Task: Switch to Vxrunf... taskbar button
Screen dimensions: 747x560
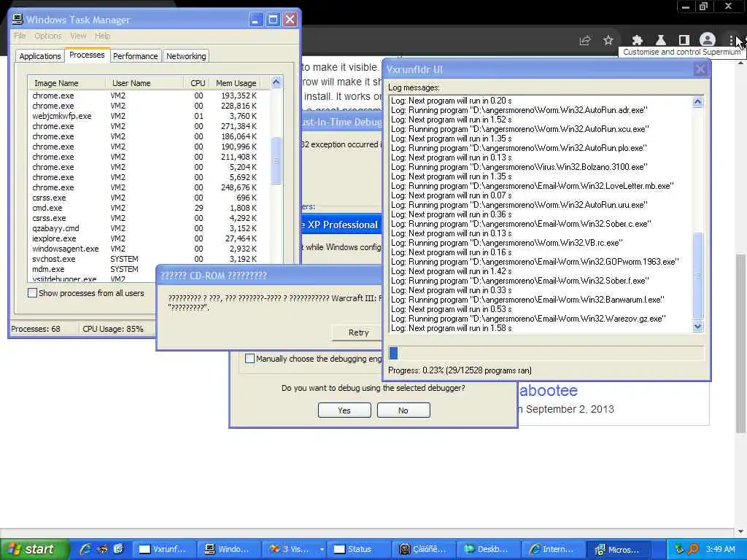Action: 163,549
